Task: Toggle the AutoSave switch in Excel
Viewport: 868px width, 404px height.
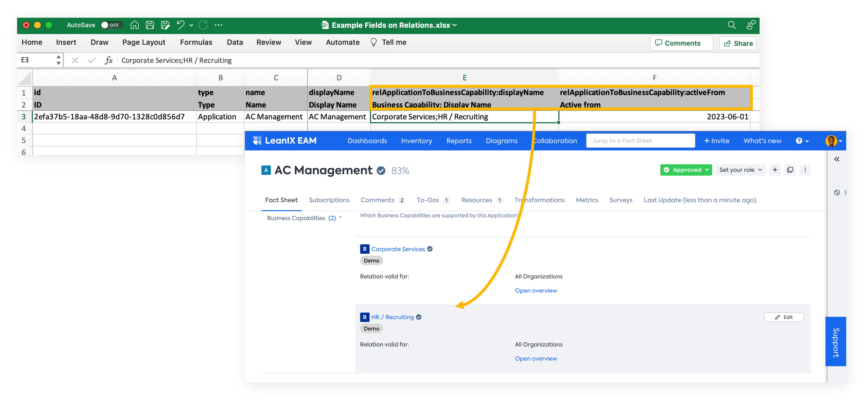Action: pos(112,25)
